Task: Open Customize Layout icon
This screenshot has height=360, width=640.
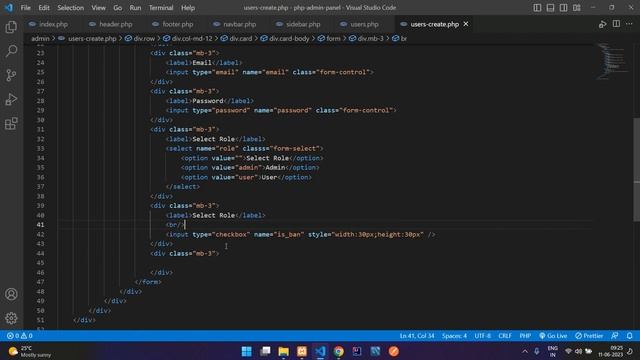Action: 577,8
